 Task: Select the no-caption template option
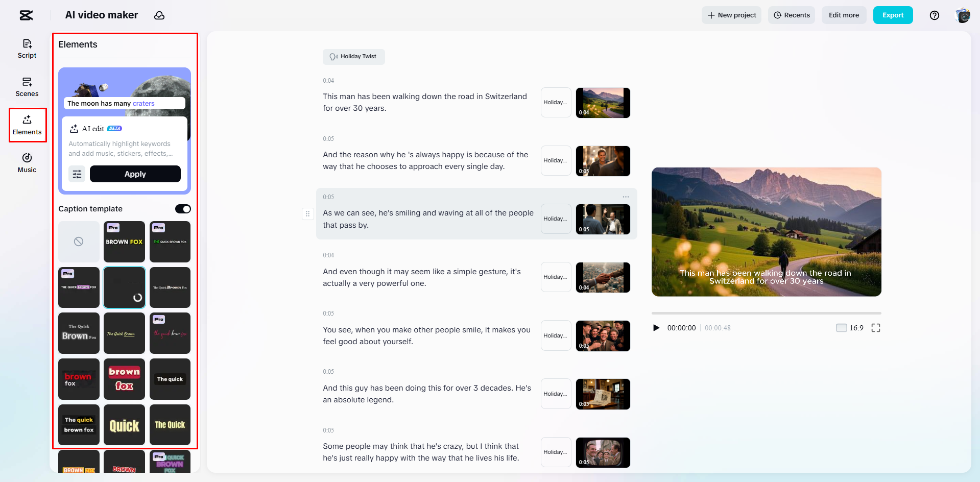[79, 242]
